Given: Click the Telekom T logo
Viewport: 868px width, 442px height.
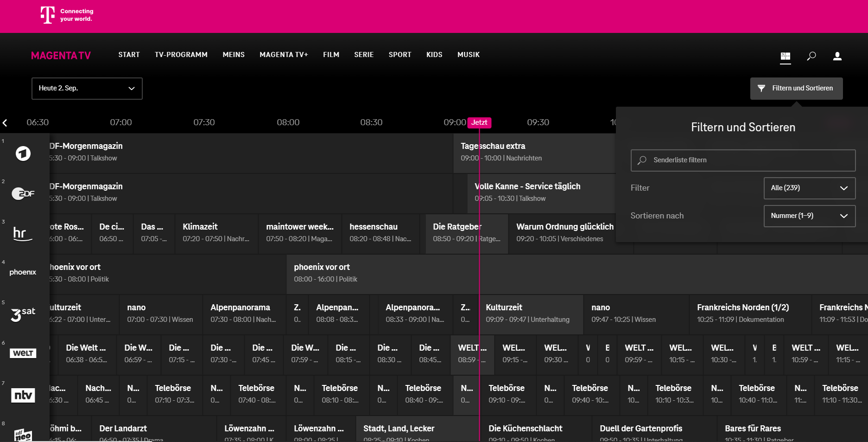Looking at the screenshot, I should click(x=47, y=15).
